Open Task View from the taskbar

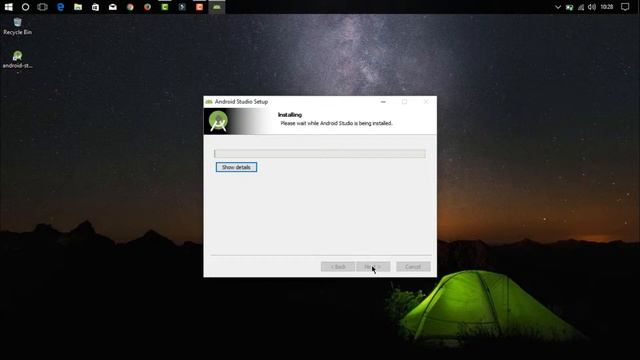[x=42, y=7]
